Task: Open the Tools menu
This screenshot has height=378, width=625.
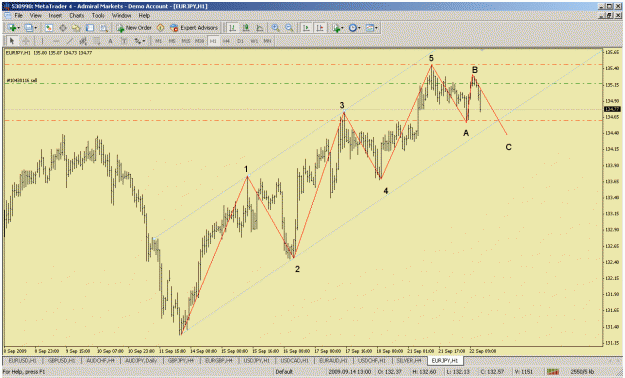Action: pyautogui.click(x=98, y=16)
